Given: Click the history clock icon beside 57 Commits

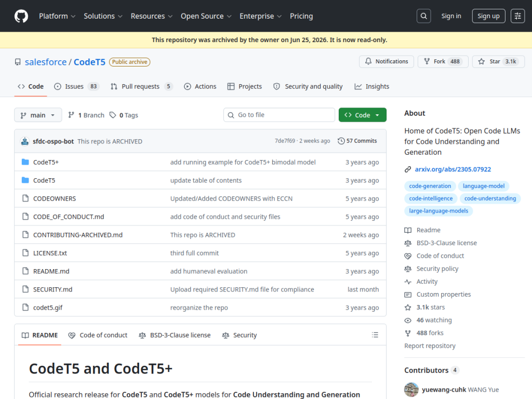Looking at the screenshot, I should click(341, 141).
